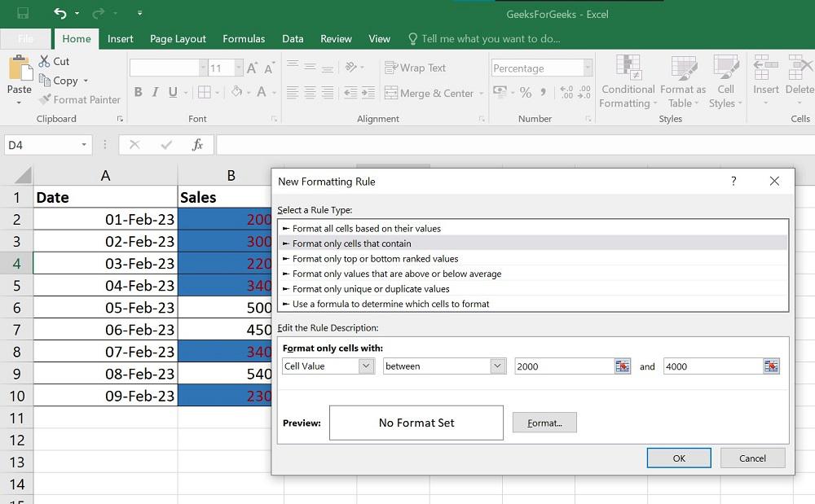The width and height of the screenshot is (815, 504).
Task: Open the Percentage number format dropdown
Action: 588,68
